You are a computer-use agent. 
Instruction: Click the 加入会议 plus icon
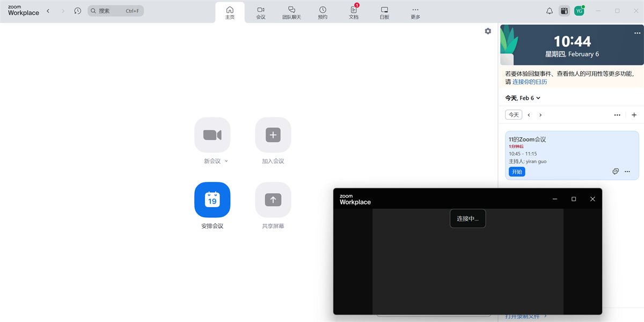click(273, 135)
